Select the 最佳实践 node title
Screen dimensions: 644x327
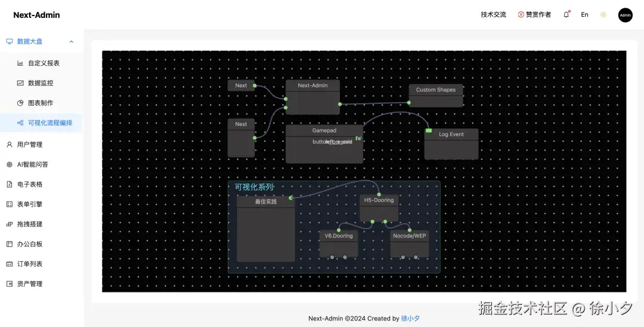click(x=266, y=202)
